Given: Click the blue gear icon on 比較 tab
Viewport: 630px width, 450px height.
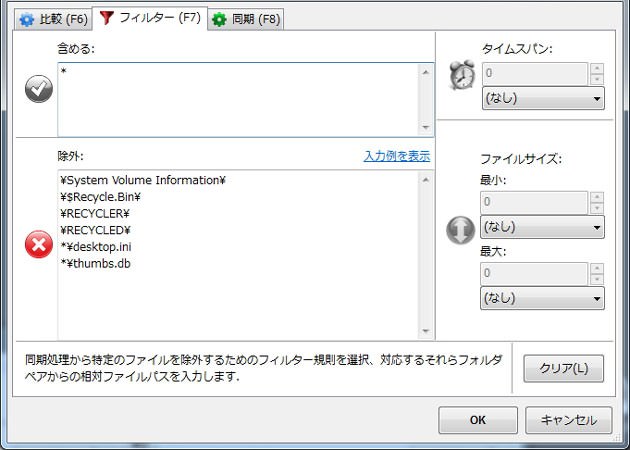Looking at the screenshot, I should point(27,20).
